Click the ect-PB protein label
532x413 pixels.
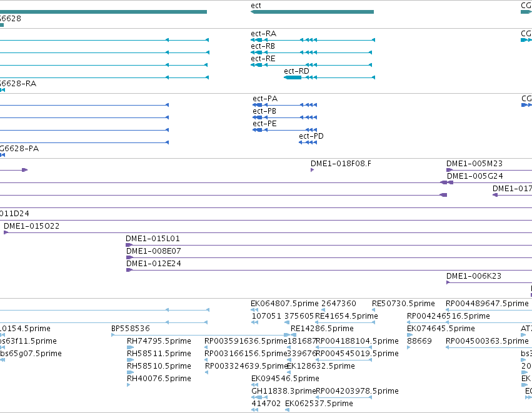click(x=264, y=111)
